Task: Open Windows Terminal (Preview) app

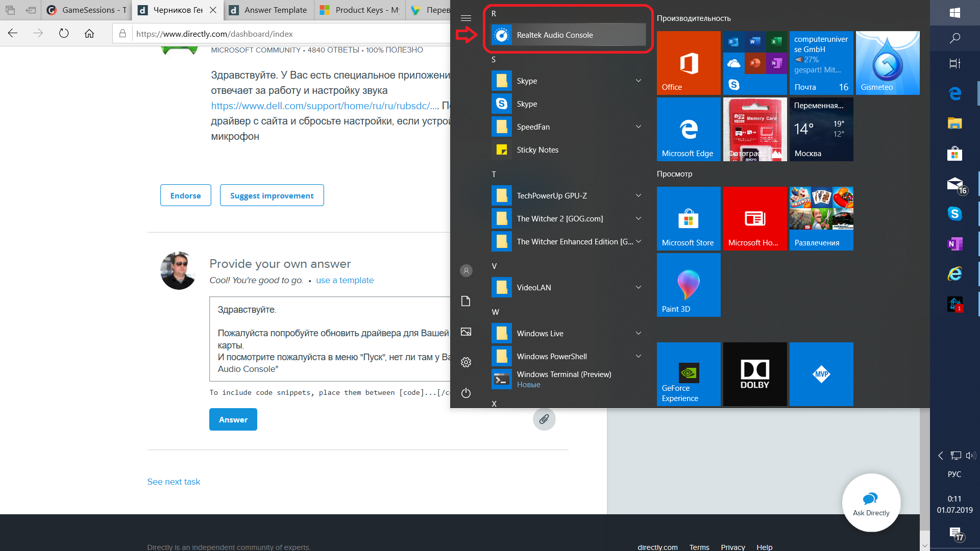Action: pos(567,379)
